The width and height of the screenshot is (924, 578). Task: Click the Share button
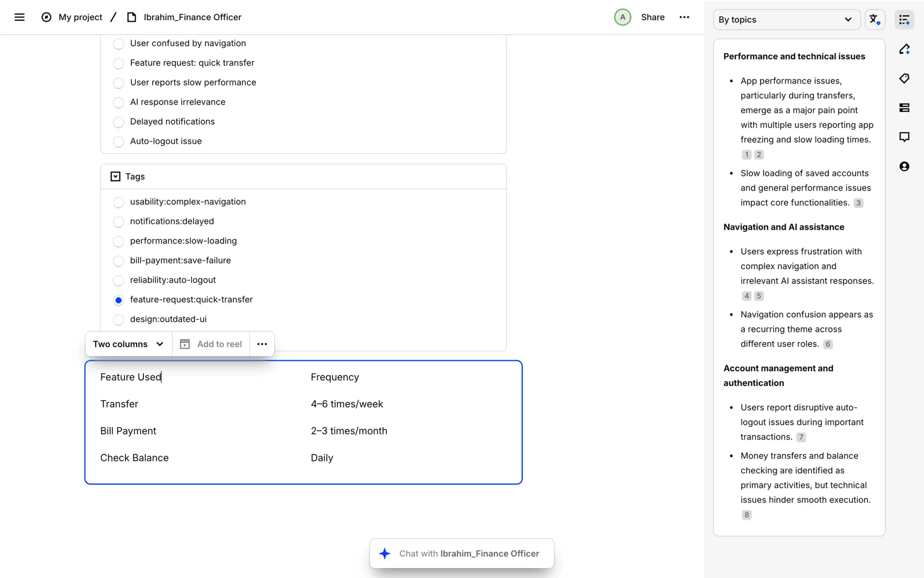tap(653, 17)
